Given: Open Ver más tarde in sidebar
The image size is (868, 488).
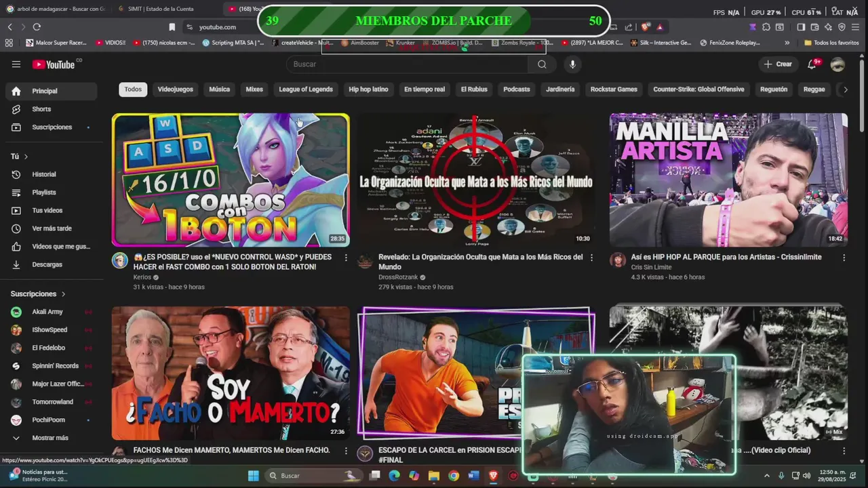Looking at the screenshot, I should (x=51, y=228).
